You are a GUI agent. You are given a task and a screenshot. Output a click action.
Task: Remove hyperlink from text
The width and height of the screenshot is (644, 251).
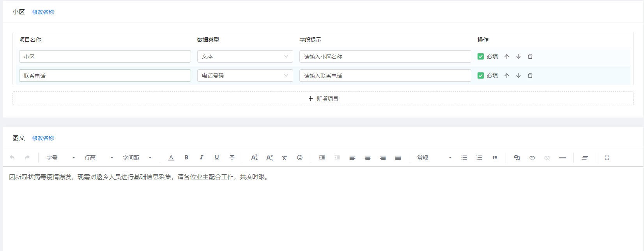coord(547,158)
